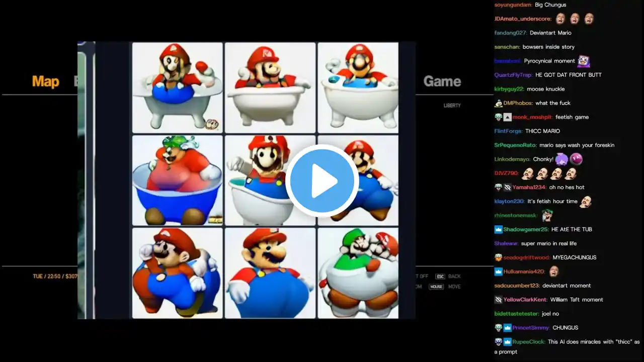Screen dimensions: 644x362
Task: Click the "HE AtE THE TUB" message
Action: coord(572,229)
